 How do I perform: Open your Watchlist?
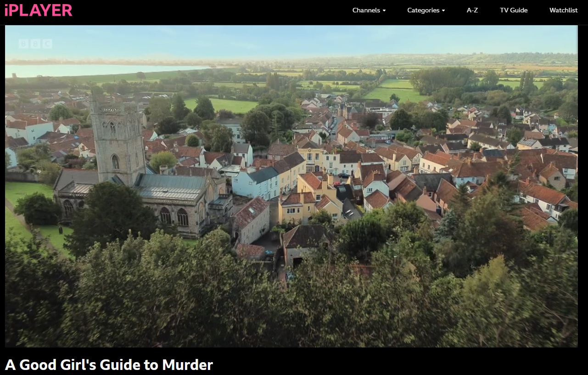tap(563, 10)
